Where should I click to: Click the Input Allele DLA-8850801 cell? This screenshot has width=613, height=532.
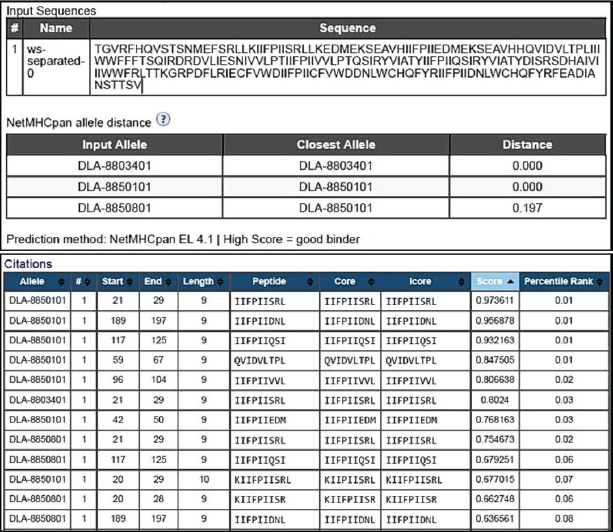[105, 211]
